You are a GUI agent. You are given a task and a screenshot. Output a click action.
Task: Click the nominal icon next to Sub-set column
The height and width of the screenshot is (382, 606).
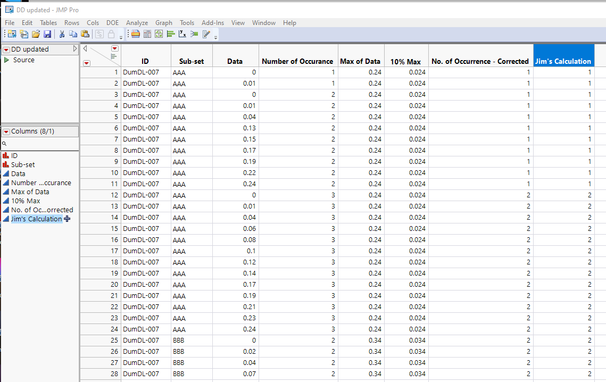(6, 164)
